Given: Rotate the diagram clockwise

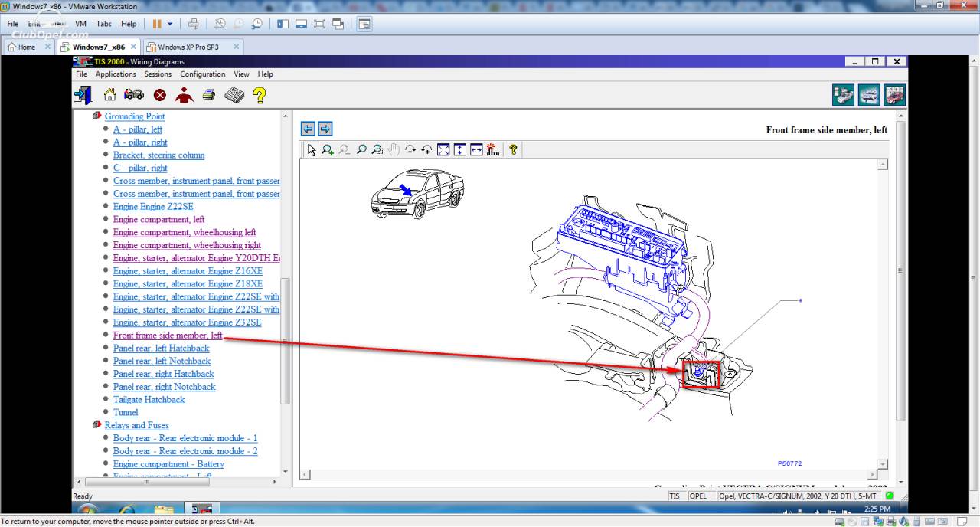Looking at the screenshot, I should pos(410,150).
